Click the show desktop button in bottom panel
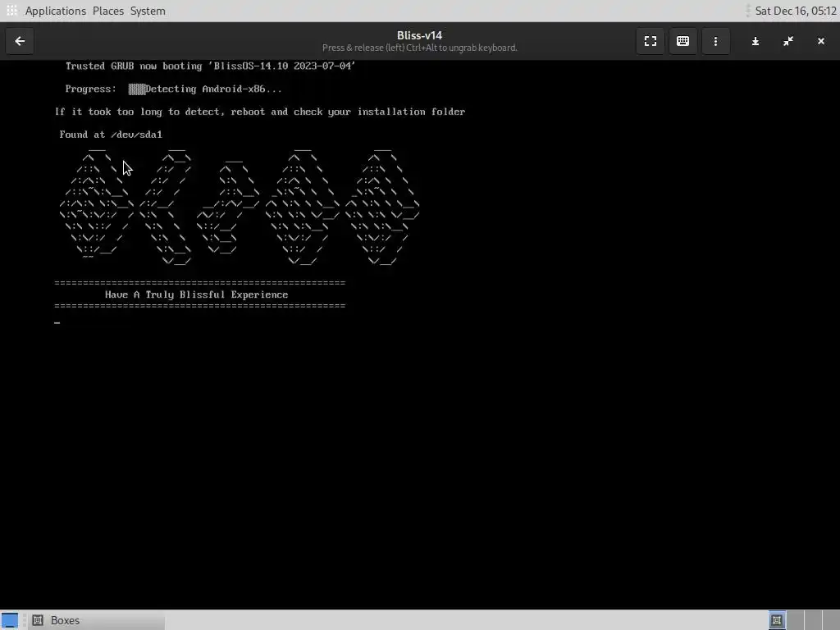The image size is (840, 630). click(x=10, y=620)
